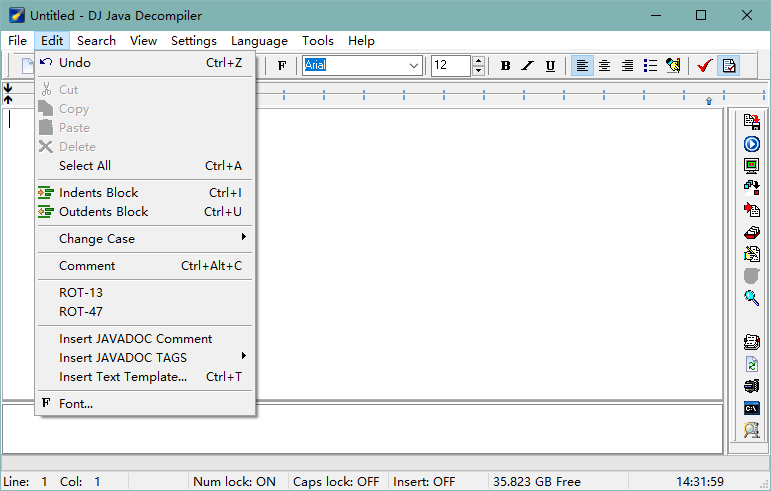Click the stacked papers sidebar icon
The width and height of the screenshot is (771, 491).
click(x=751, y=342)
